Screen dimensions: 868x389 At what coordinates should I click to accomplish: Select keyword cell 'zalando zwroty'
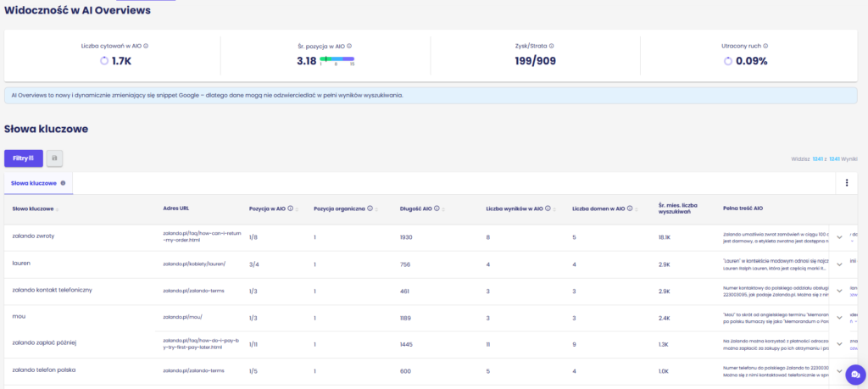pyautogui.click(x=33, y=236)
